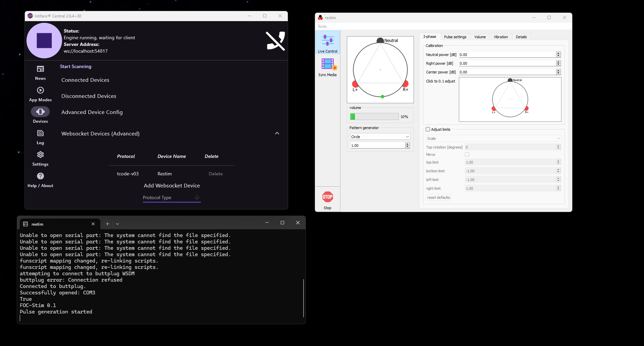Click the 'Pulse generation started' terminal line

(56, 312)
